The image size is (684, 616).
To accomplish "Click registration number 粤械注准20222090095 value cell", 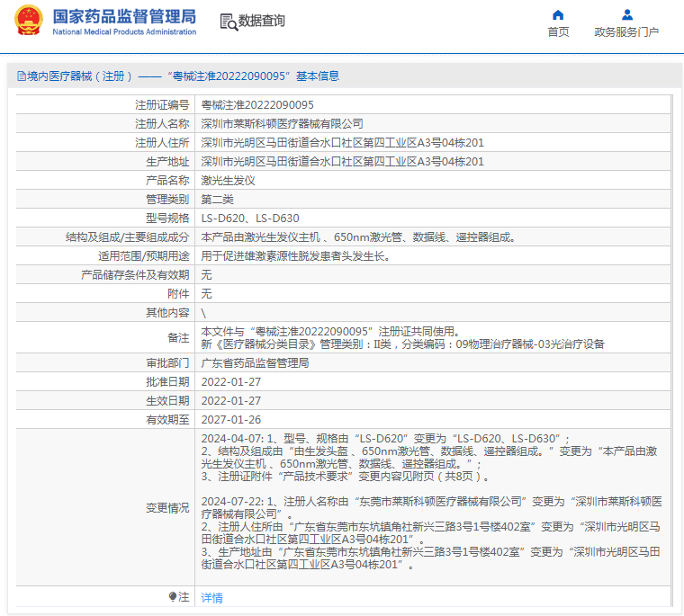I will coord(257,105).
